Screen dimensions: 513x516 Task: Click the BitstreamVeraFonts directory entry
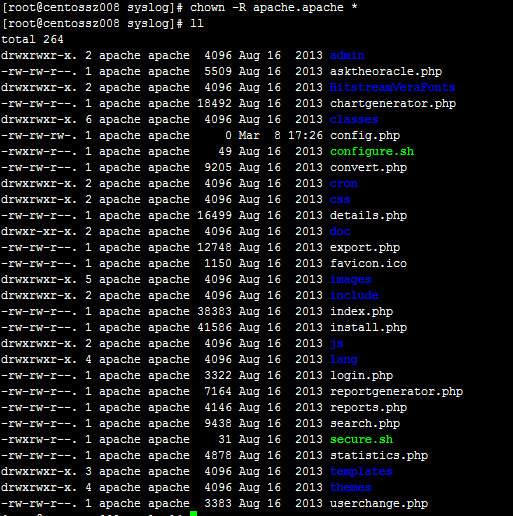[x=392, y=87]
